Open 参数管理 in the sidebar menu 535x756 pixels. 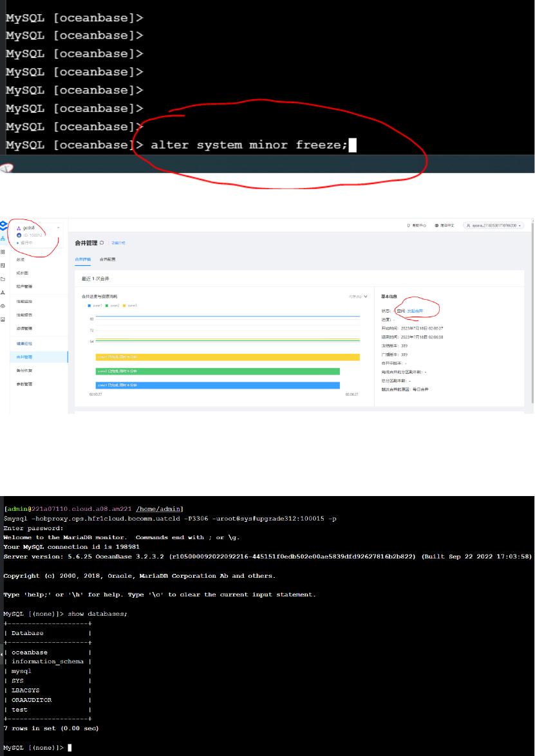(x=24, y=383)
